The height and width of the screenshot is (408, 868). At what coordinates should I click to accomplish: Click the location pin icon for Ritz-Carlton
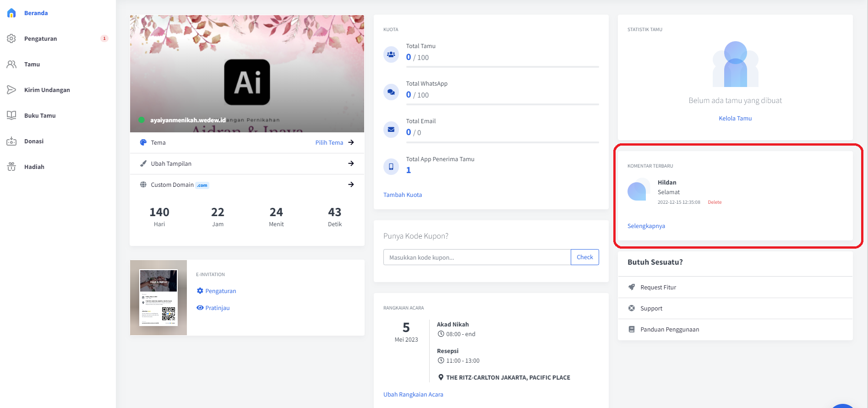[x=441, y=377]
